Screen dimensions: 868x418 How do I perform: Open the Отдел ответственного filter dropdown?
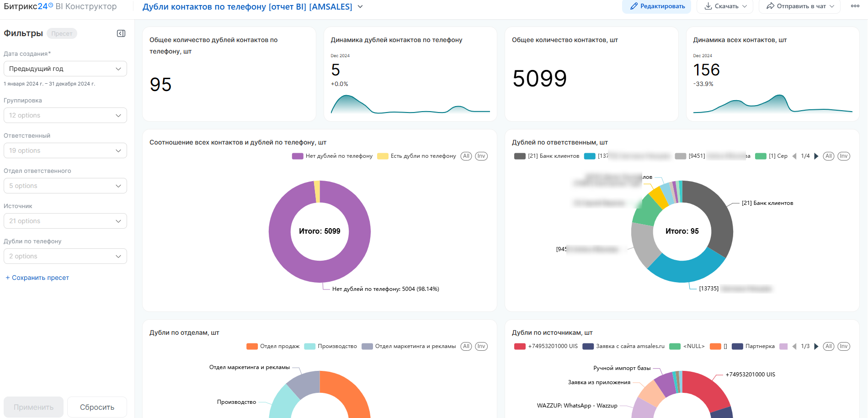(65, 186)
